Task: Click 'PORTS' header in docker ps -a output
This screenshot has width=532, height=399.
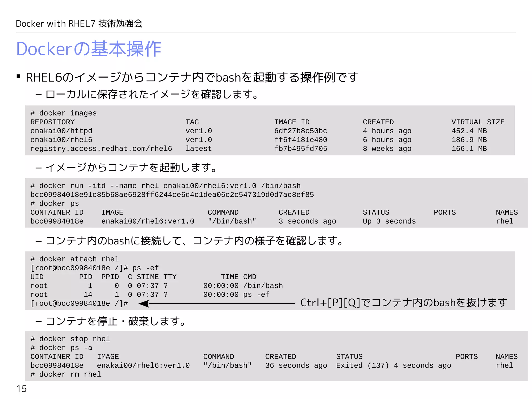Action: click(x=467, y=357)
